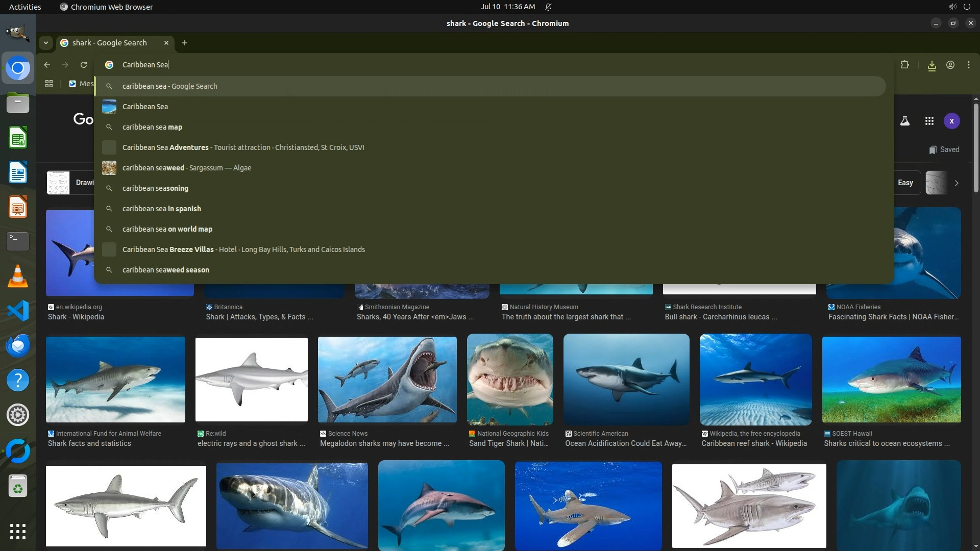This screenshot has height=551, width=980.
Task: Open the Downloads icon in the toolbar
Action: [x=932, y=65]
